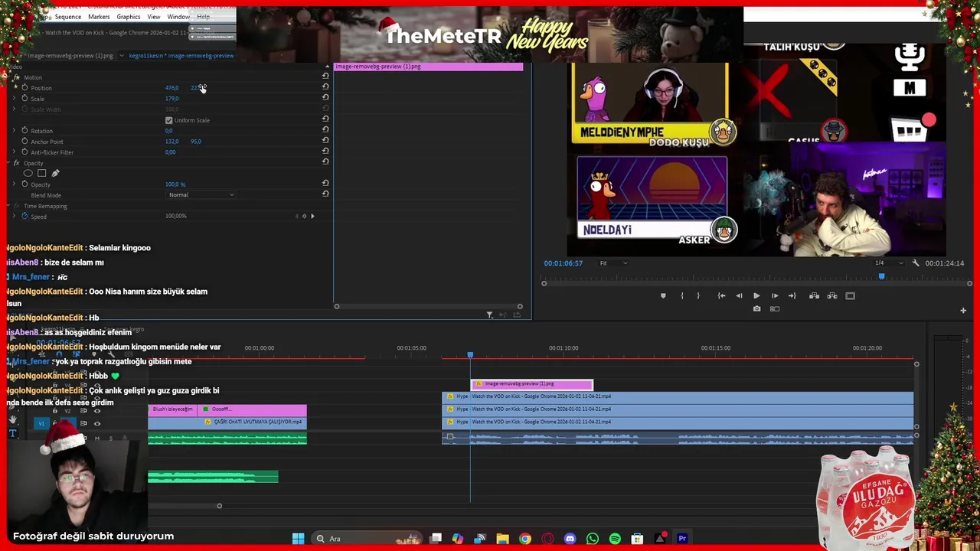Solo the audio track with S

click(x=111, y=439)
